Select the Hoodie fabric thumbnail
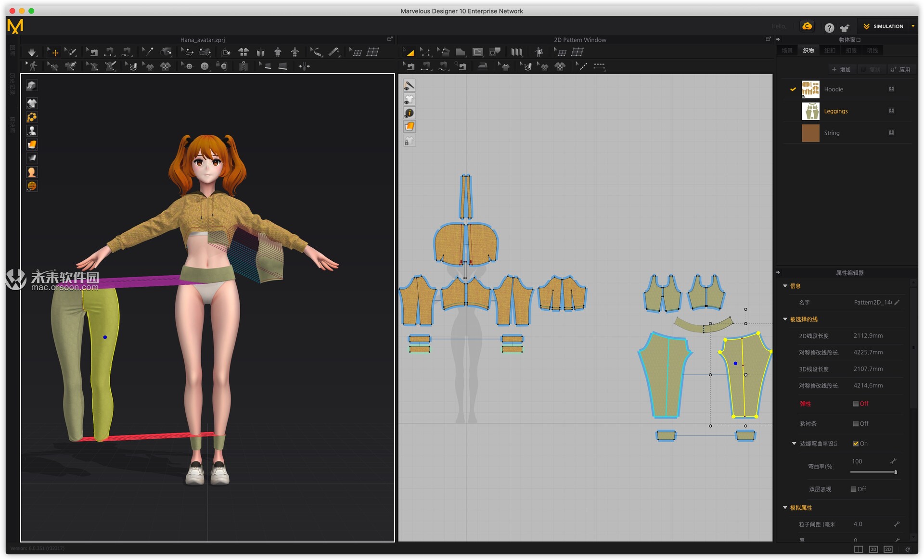This screenshot has height=560, width=924. pyautogui.click(x=810, y=89)
